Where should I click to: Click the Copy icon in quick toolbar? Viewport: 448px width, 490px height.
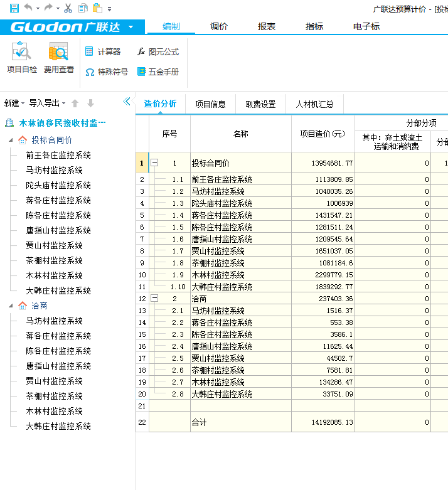(83, 8)
